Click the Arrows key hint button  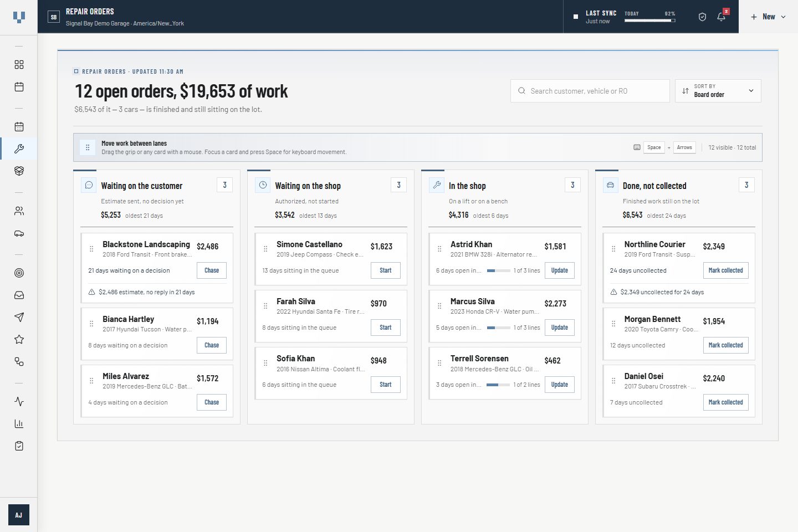pos(684,147)
